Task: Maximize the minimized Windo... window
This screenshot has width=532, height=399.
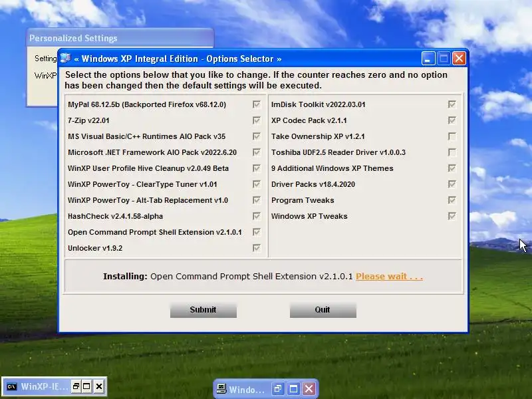Action: click(x=293, y=389)
